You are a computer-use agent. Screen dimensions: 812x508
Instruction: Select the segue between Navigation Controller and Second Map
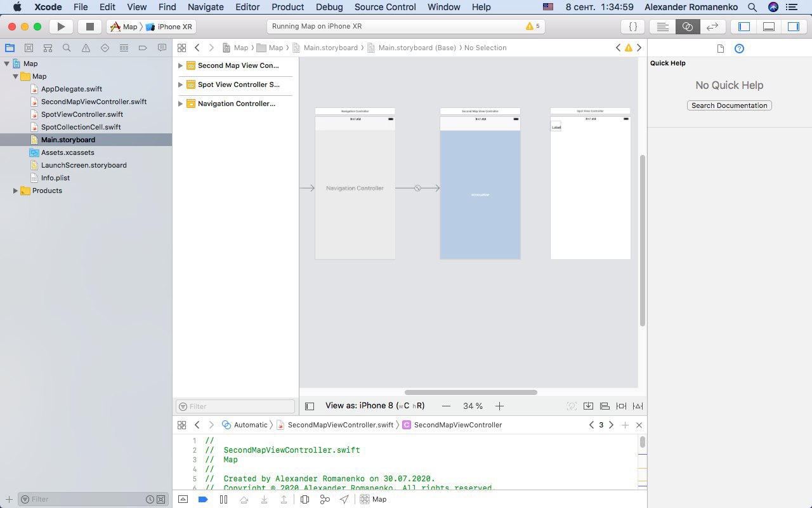tap(417, 188)
